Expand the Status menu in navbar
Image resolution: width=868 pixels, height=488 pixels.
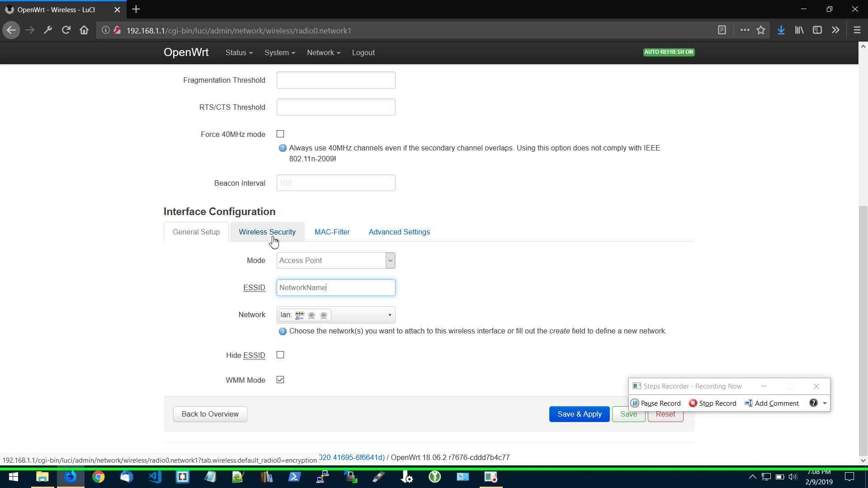click(239, 52)
